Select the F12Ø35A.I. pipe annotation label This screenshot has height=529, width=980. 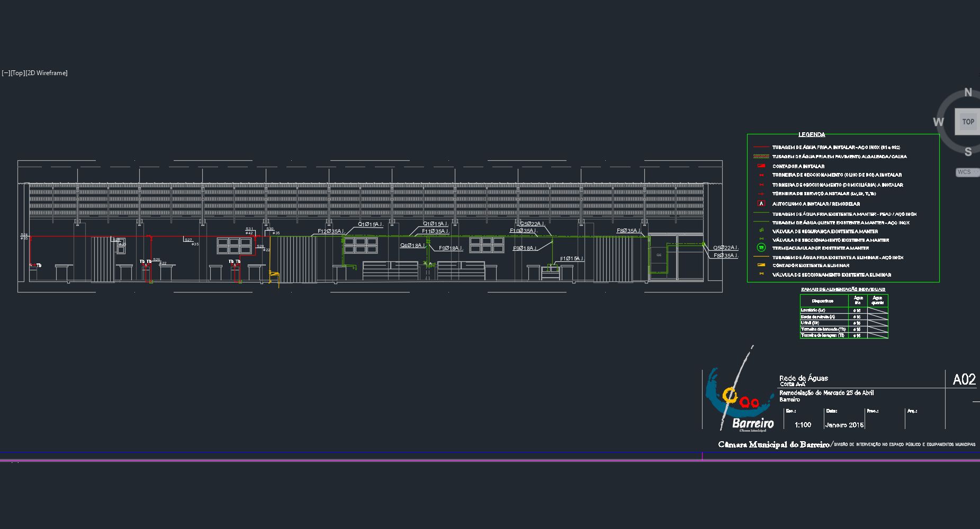tap(331, 231)
